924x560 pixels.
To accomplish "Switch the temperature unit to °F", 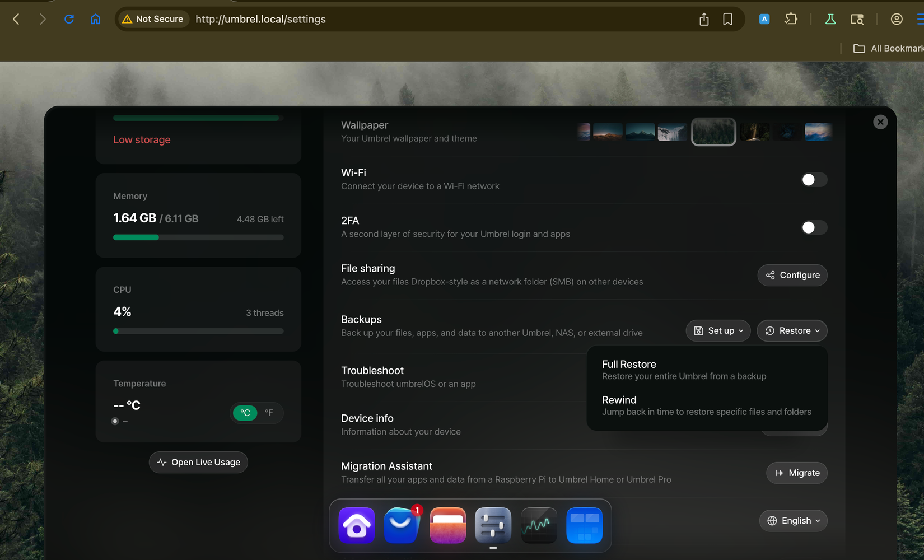I will [x=269, y=413].
